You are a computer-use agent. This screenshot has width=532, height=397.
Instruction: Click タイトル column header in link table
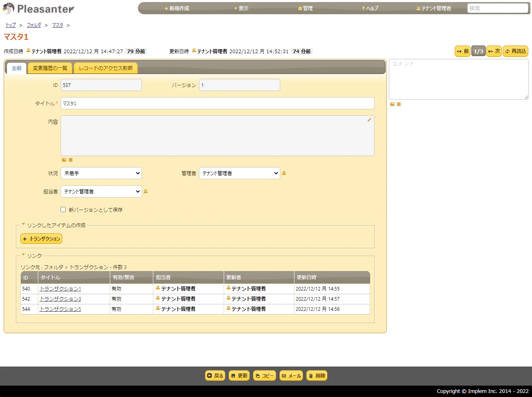74,278
